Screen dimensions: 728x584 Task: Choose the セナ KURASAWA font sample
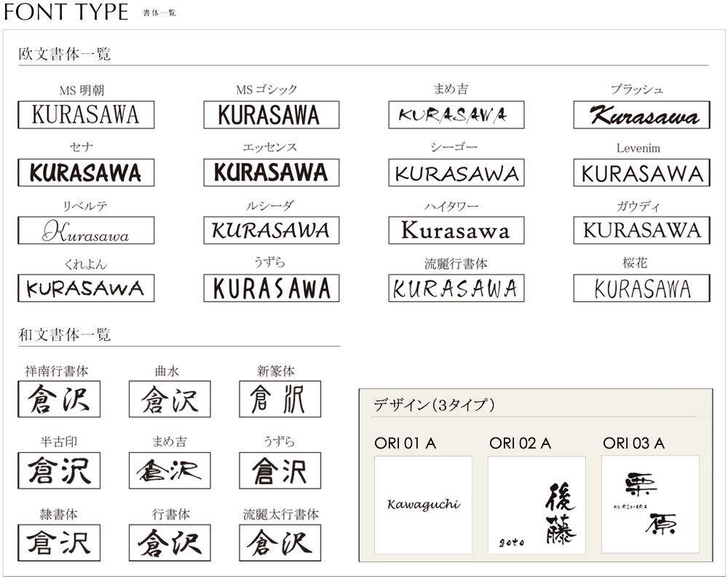click(x=86, y=173)
